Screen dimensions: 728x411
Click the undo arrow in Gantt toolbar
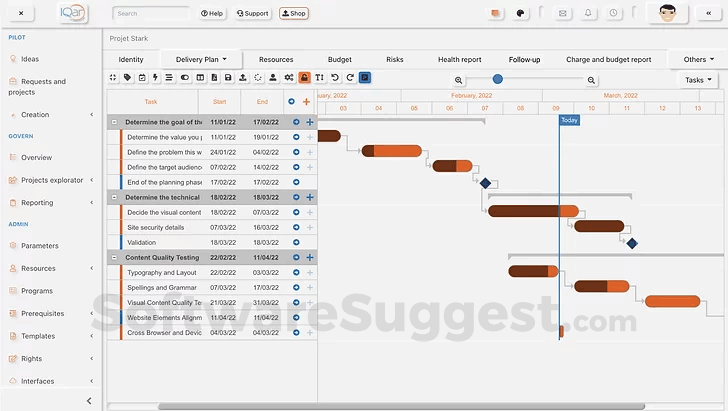[x=334, y=78]
